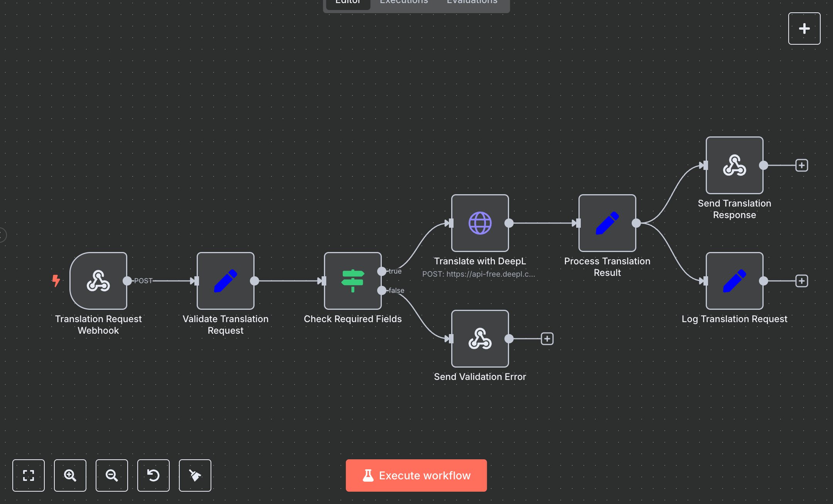Viewport: 833px width, 504px height.
Task: Open the Check Required Fields switch node
Action: click(352, 281)
